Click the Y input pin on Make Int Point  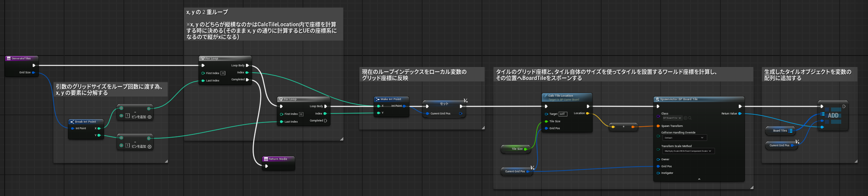(379, 113)
